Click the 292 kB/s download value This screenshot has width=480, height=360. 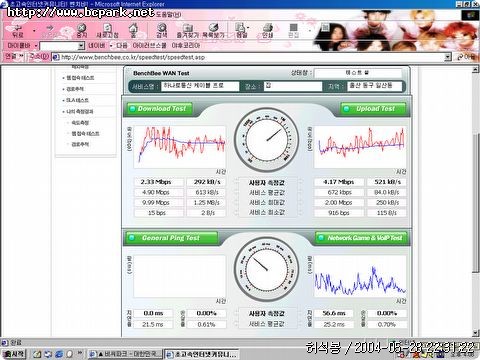[206, 182]
